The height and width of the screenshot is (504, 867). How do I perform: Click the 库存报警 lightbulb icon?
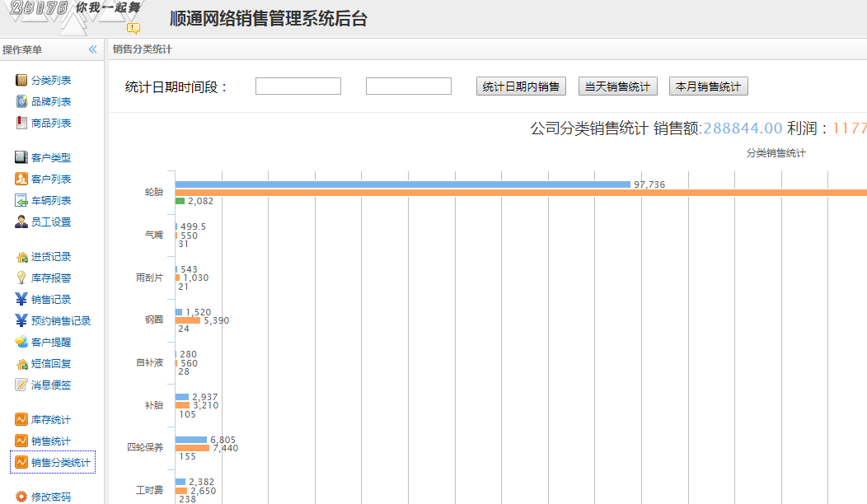(x=21, y=278)
